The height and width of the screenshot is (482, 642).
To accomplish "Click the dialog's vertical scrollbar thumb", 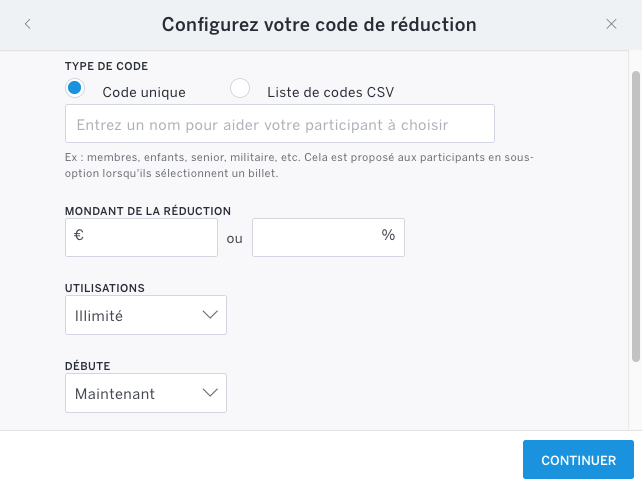I will click(x=636, y=215).
